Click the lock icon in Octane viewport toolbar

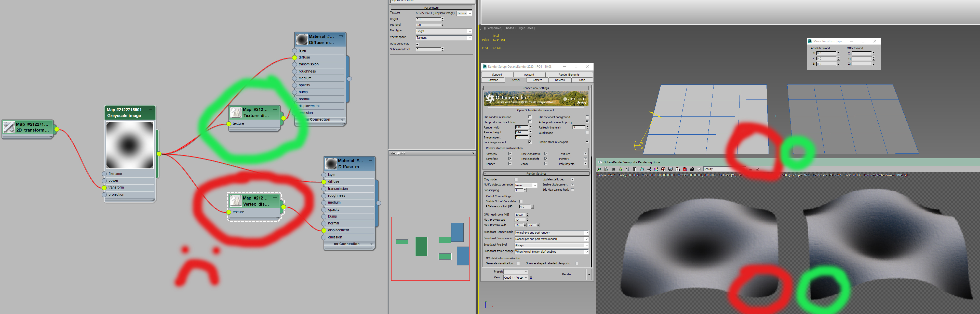tap(628, 169)
